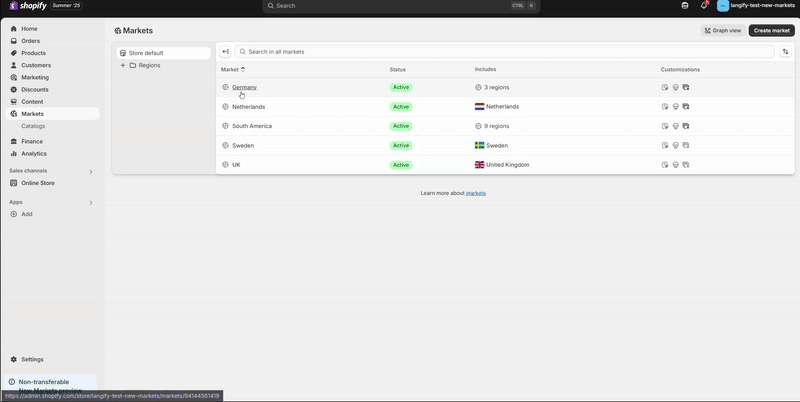800x402 pixels.
Task: Open the Netherlands market
Action: pyautogui.click(x=248, y=107)
